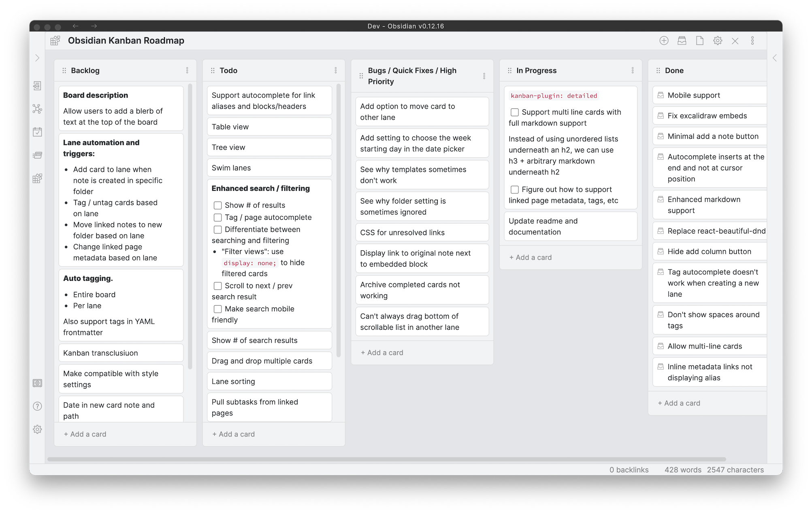Open the 'In Progress' lane options menu

point(633,70)
